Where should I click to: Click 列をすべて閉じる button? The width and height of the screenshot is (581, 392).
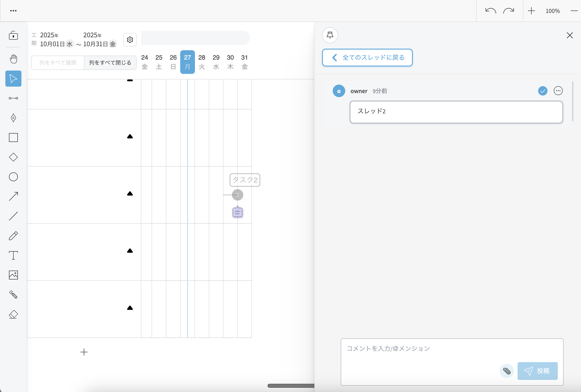pyautogui.click(x=110, y=63)
